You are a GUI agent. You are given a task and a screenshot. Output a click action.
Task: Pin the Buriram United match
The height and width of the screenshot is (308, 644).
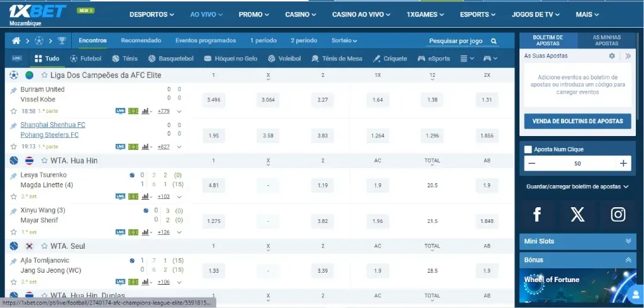(14, 90)
